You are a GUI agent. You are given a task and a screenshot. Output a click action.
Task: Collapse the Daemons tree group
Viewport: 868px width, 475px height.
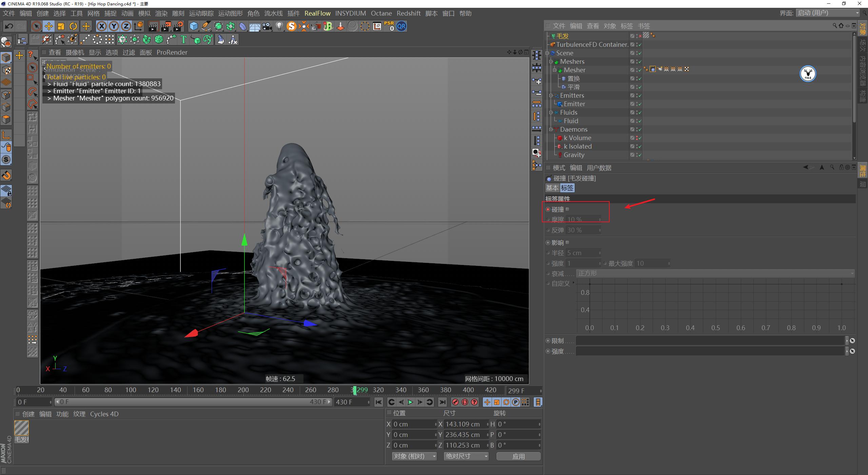tap(551, 129)
